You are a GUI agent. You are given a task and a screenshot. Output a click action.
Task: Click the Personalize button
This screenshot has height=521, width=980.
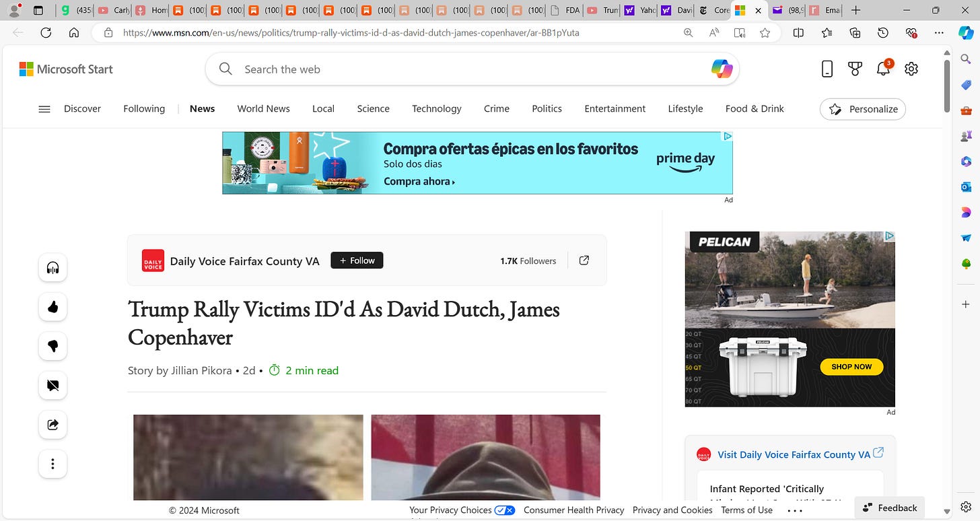pos(863,109)
